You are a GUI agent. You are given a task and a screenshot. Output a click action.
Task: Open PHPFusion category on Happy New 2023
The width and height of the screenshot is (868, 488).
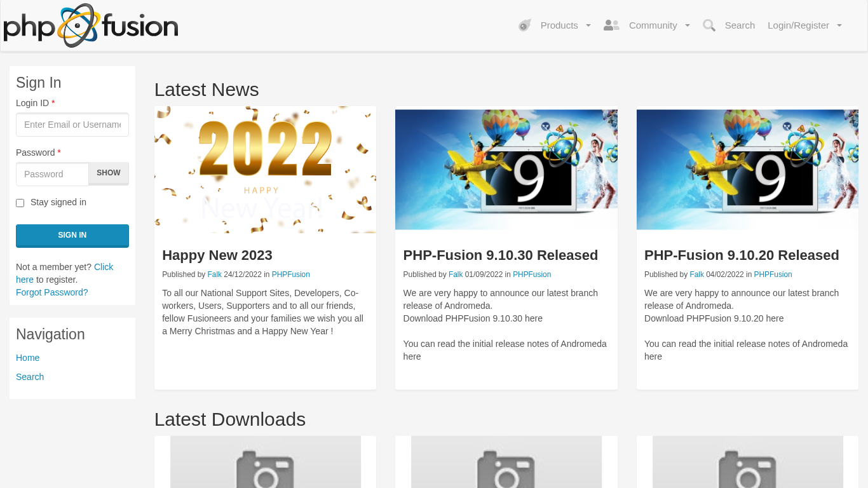coord(291,274)
